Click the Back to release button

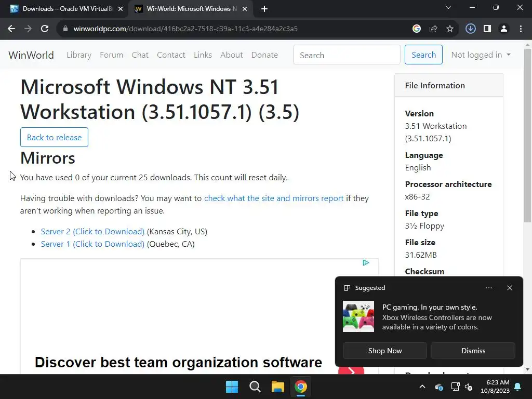54,137
